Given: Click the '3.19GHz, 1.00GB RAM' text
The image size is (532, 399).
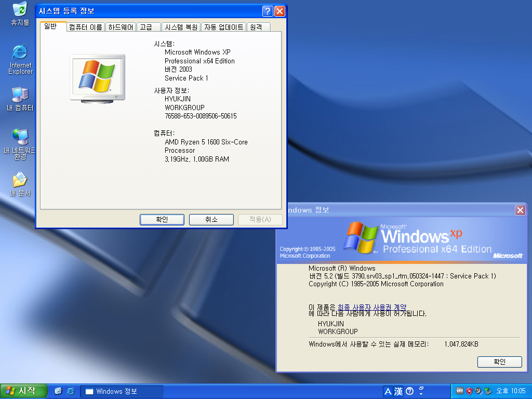Looking at the screenshot, I should pos(197,159).
